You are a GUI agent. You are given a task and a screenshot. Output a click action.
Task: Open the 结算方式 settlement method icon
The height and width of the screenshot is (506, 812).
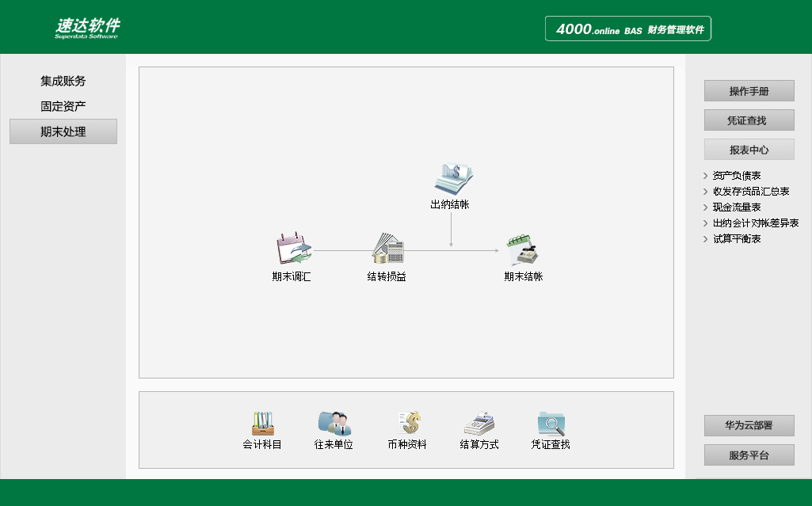pyautogui.click(x=478, y=424)
